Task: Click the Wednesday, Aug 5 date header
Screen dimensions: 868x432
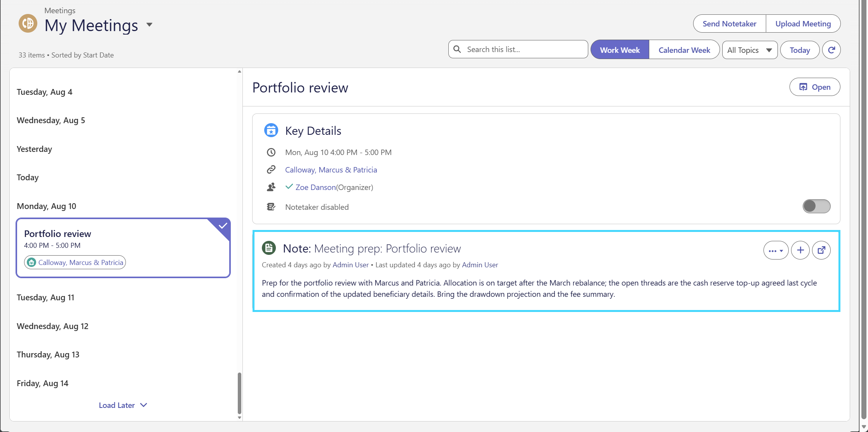Action: 51,120
